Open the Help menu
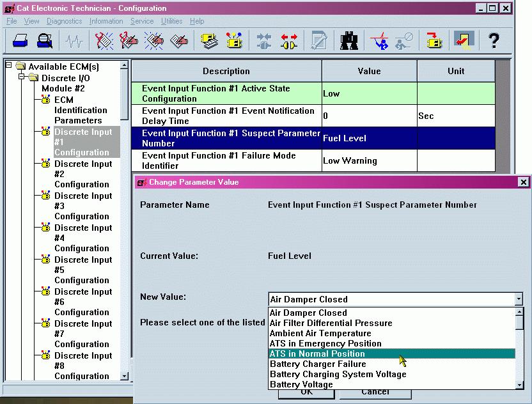Image resolution: width=532 pixels, height=404 pixels. pyautogui.click(x=197, y=21)
